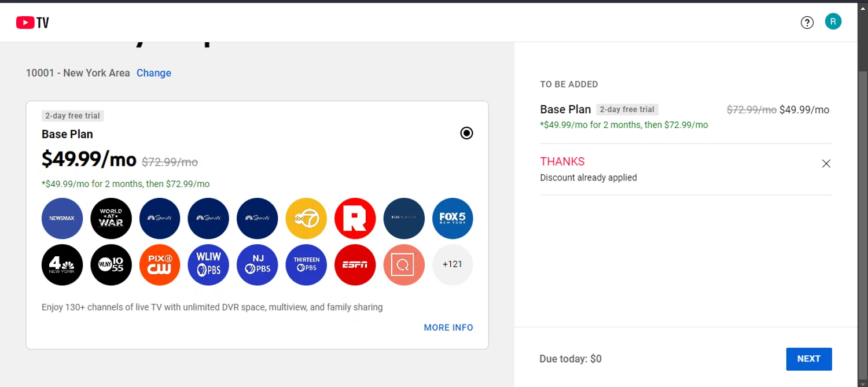Click the World at War channel icon
Image resolution: width=868 pixels, height=387 pixels.
click(x=111, y=219)
